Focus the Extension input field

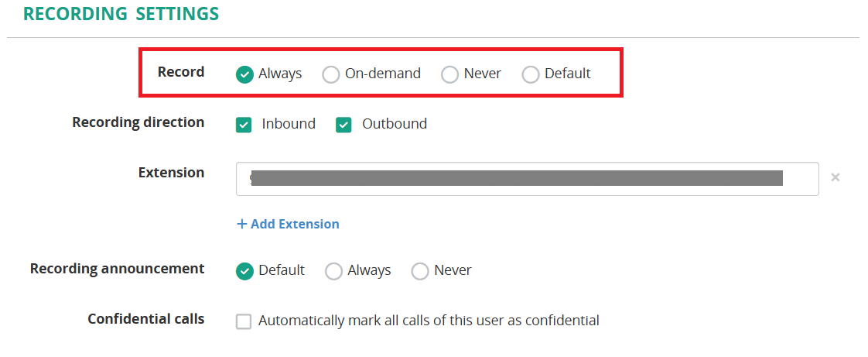(x=526, y=179)
